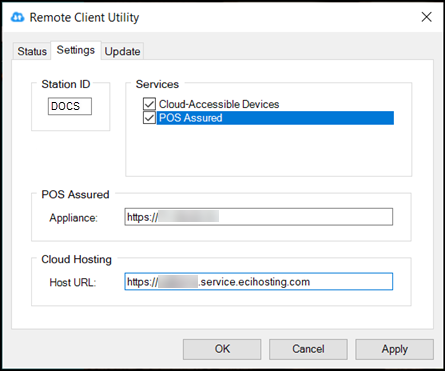
Task: Select the Settings tab
Action: pyautogui.click(x=76, y=50)
